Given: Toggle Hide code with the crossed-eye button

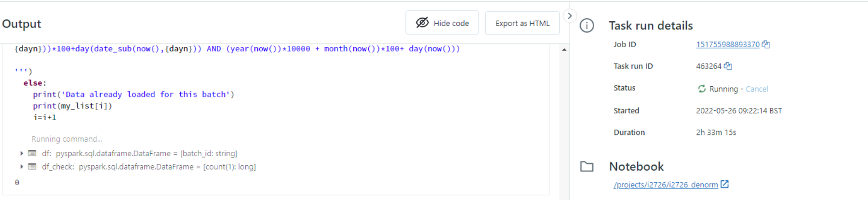Looking at the screenshot, I should click(x=442, y=23).
